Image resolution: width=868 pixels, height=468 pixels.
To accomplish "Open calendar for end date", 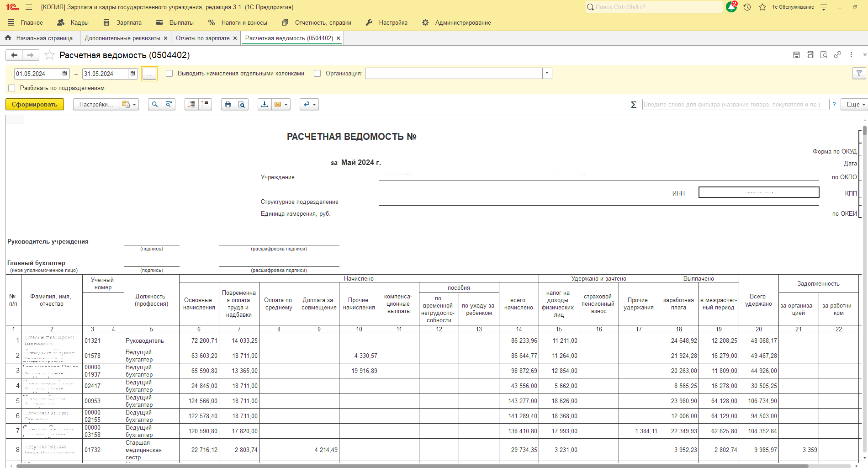I will pos(132,74).
